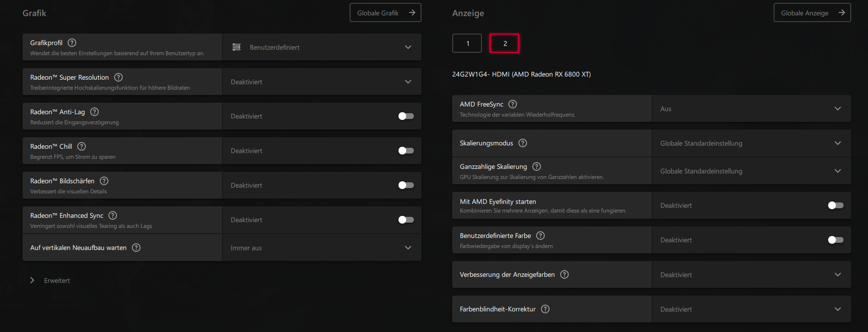Screen dimensions: 868x332
Task: Open the AMD FreeSync dropdown set to Aus
Action: click(751, 108)
